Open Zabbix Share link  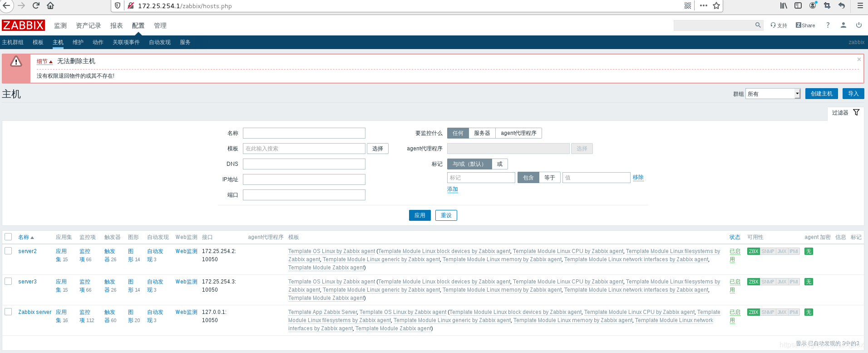coord(805,25)
